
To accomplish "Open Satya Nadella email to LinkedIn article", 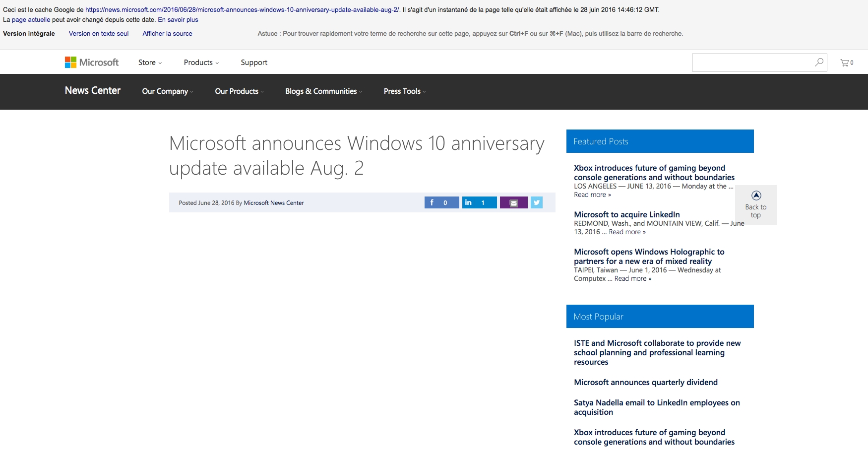I will [x=657, y=407].
